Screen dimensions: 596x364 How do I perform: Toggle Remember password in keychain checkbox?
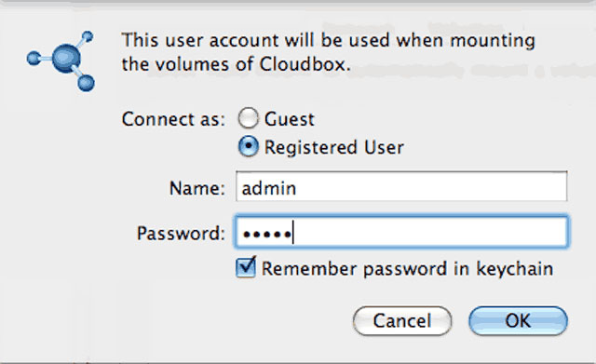246,267
